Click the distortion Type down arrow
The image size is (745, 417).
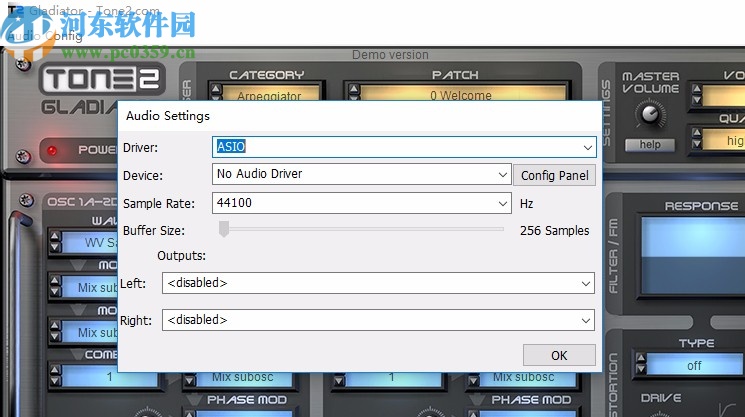tap(641, 369)
